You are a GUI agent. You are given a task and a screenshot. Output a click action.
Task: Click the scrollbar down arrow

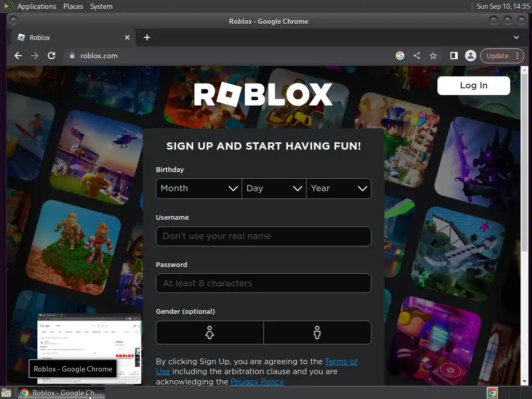tap(524, 381)
